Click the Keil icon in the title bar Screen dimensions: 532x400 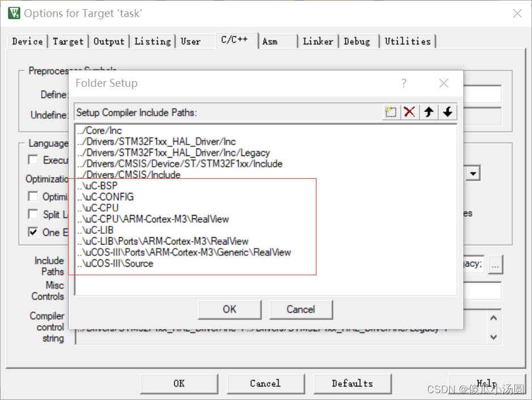click(14, 13)
